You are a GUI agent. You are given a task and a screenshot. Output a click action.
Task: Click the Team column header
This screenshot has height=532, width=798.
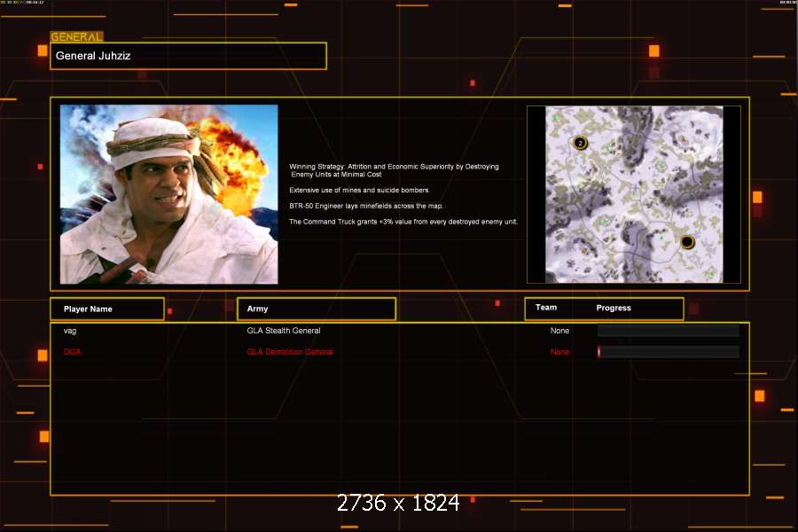point(546,308)
